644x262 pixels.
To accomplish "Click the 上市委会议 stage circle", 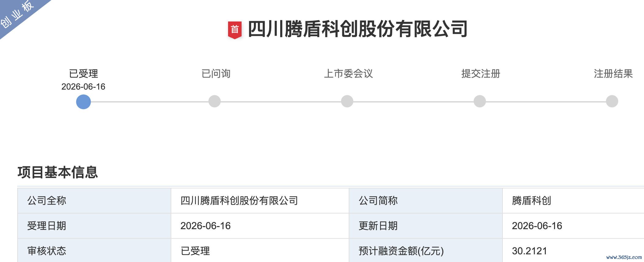I will click(347, 101).
